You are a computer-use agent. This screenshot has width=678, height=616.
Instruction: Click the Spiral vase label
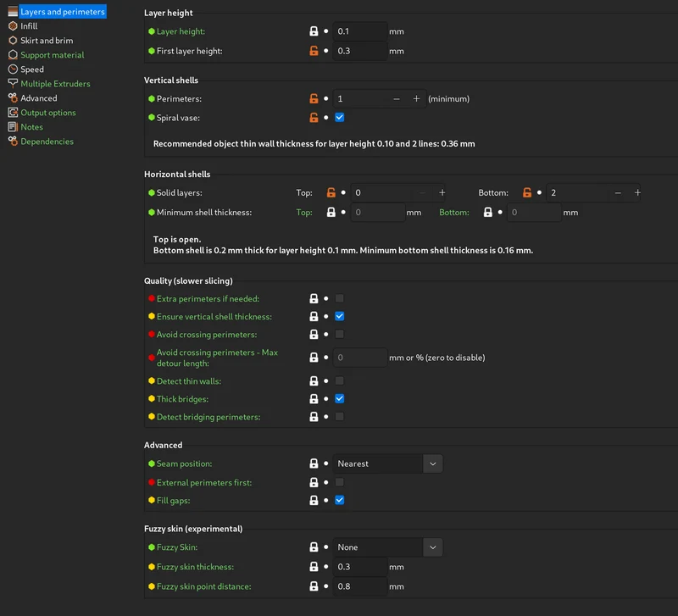click(178, 118)
